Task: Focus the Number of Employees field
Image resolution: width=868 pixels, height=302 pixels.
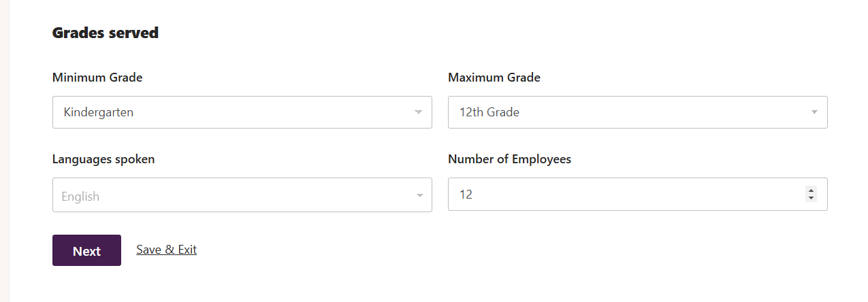Action: click(x=638, y=195)
